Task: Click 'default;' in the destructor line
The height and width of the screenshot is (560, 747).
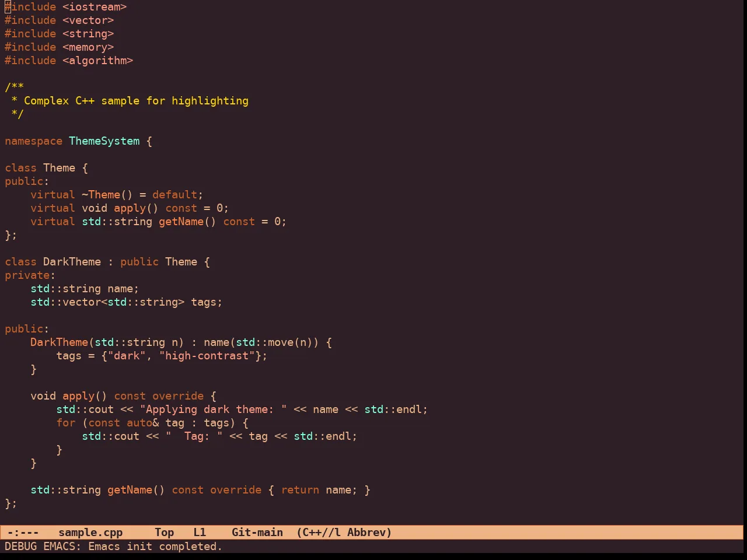Action: [x=178, y=195]
